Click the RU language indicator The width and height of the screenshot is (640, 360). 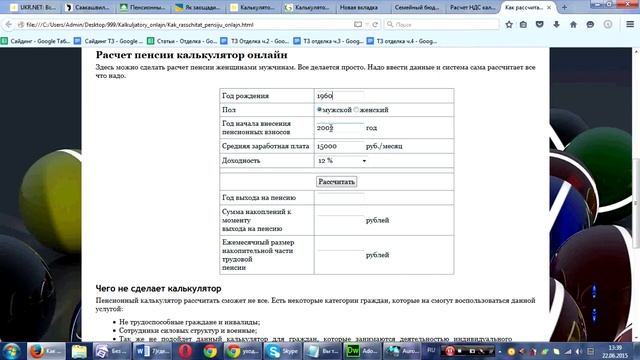click(431, 350)
